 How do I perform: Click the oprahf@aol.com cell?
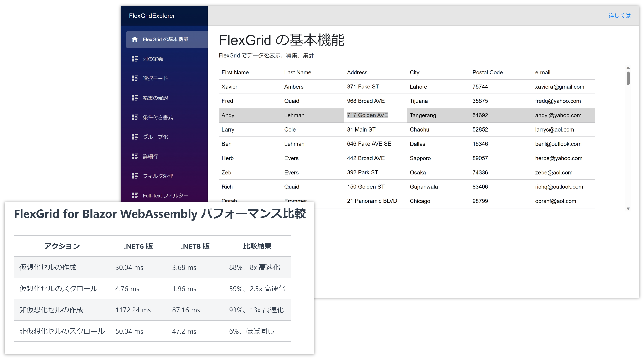click(x=564, y=201)
